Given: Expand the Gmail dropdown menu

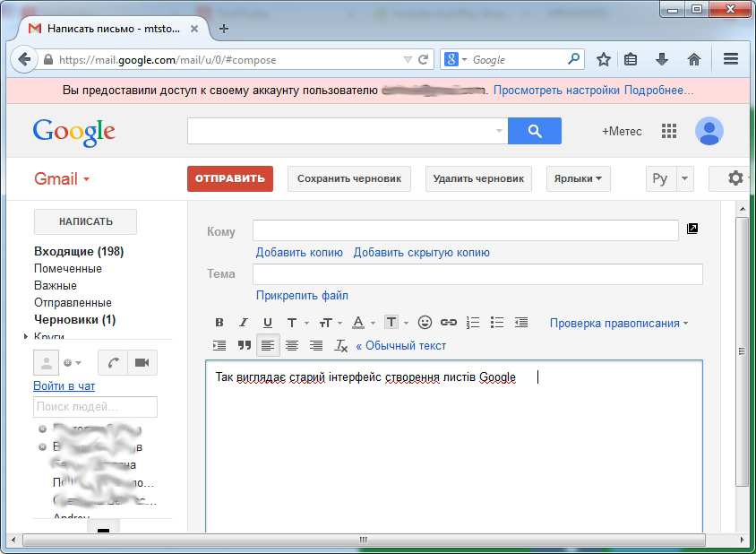Looking at the screenshot, I should 62,179.
